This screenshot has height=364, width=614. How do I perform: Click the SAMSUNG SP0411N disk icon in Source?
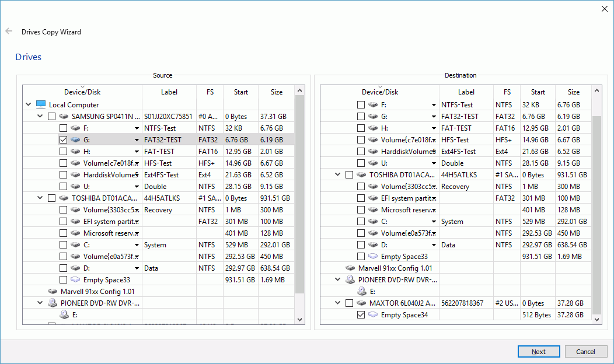pyautogui.click(x=64, y=116)
